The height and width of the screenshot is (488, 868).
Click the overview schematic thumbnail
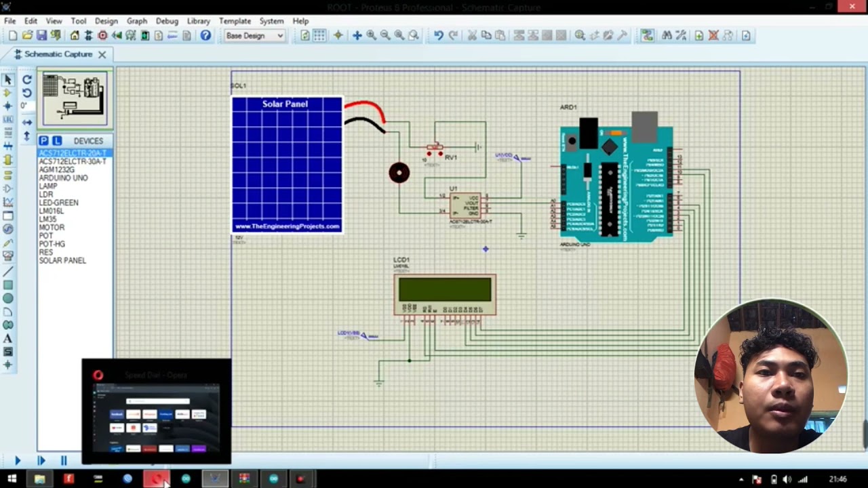(x=75, y=99)
